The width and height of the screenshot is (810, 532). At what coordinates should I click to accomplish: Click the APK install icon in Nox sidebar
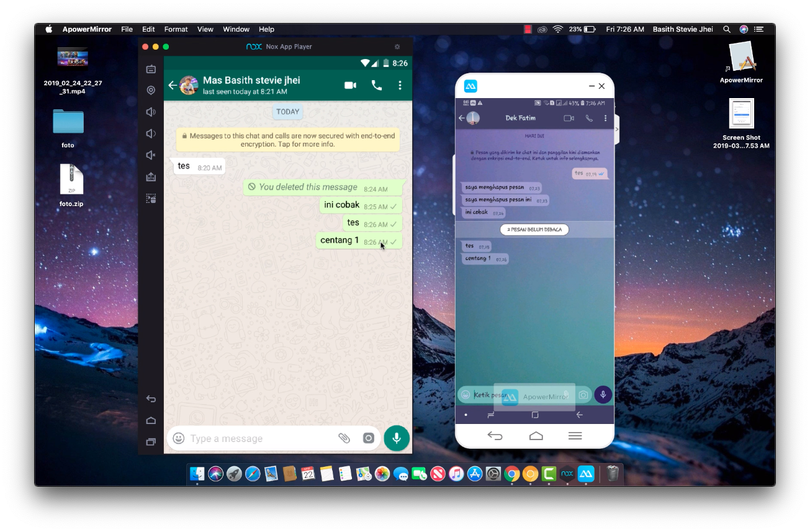pos(151,177)
